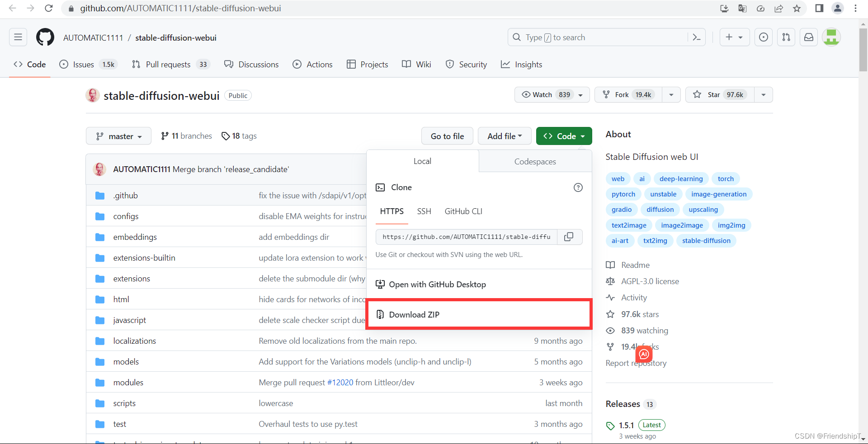The height and width of the screenshot is (444, 868).
Task: Expand the Watch notifications dropdown
Action: point(552,94)
